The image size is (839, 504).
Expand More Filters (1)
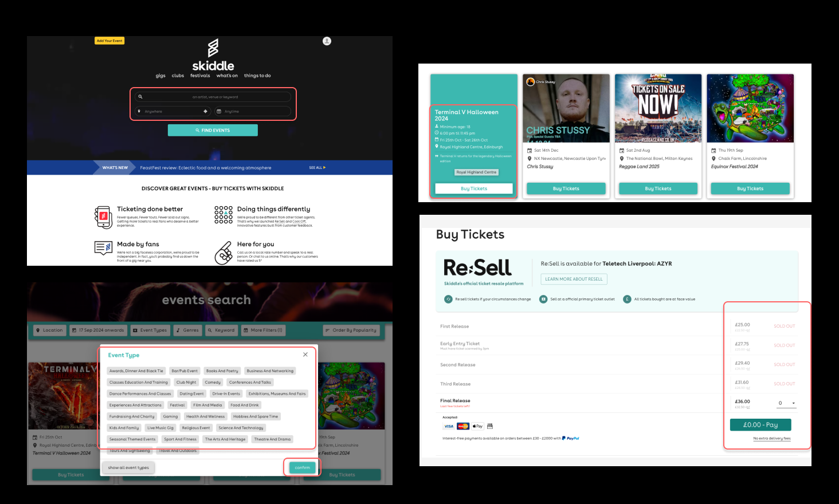[262, 330]
